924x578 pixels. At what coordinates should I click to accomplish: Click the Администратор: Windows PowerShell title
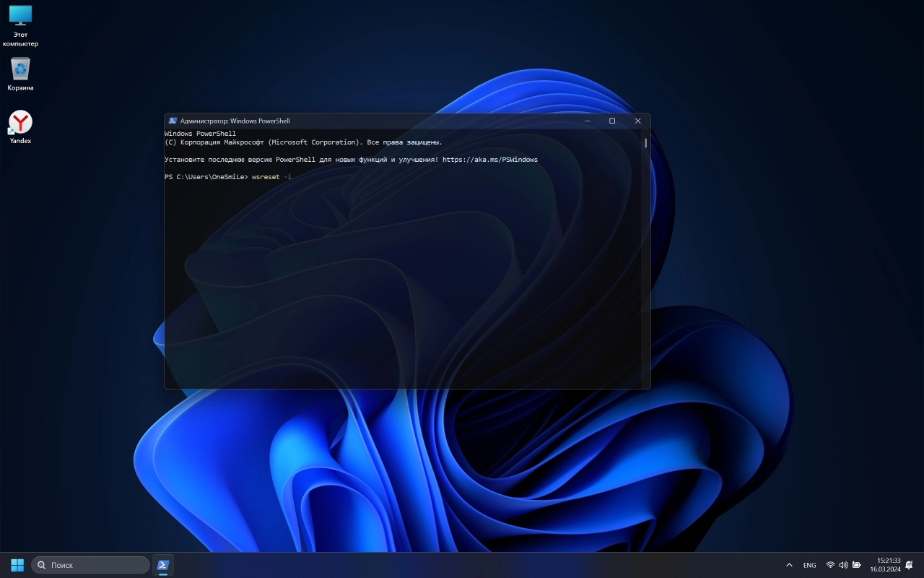pos(235,121)
